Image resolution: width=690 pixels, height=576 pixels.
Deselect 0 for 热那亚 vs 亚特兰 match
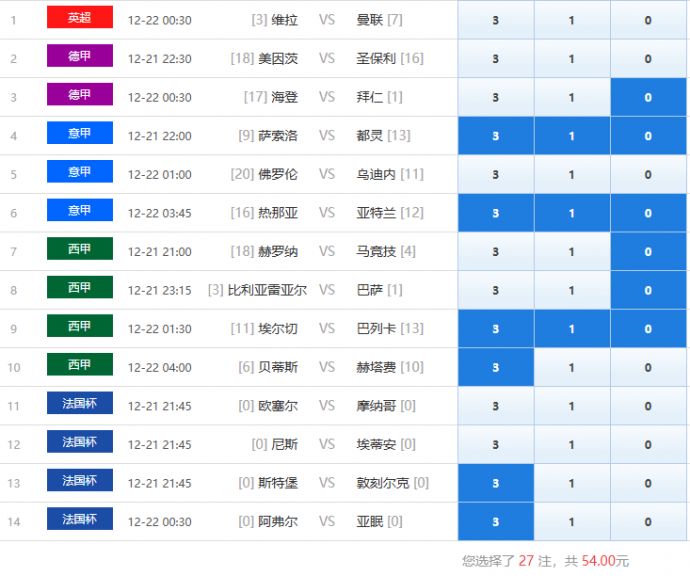pyautogui.click(x=648, y=213)
